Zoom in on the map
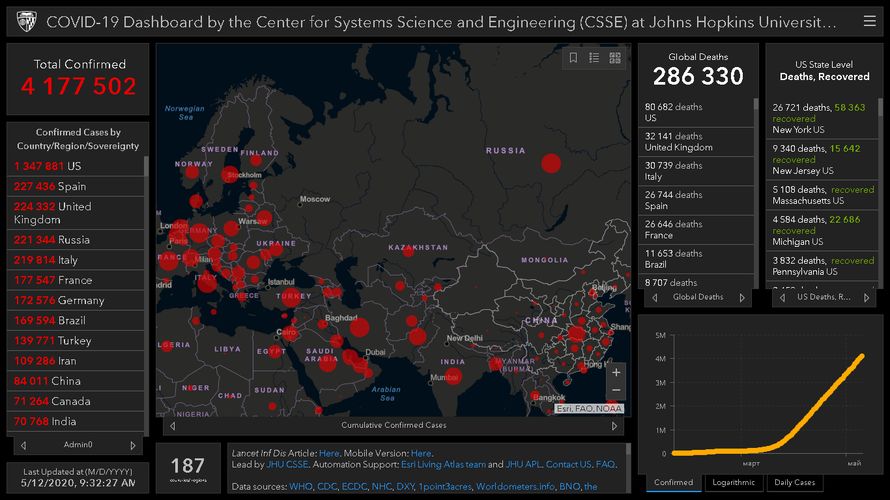This screenshot has width=890, height=500. coord(616,372)
